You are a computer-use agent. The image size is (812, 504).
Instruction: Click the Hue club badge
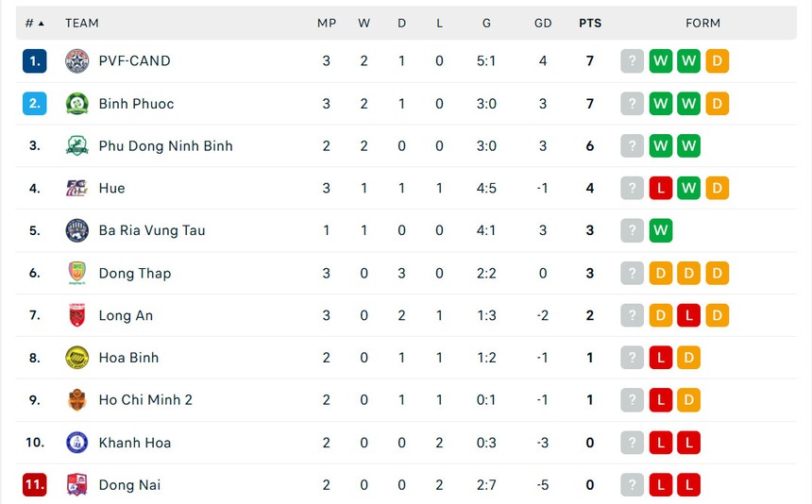click(76, 188)
